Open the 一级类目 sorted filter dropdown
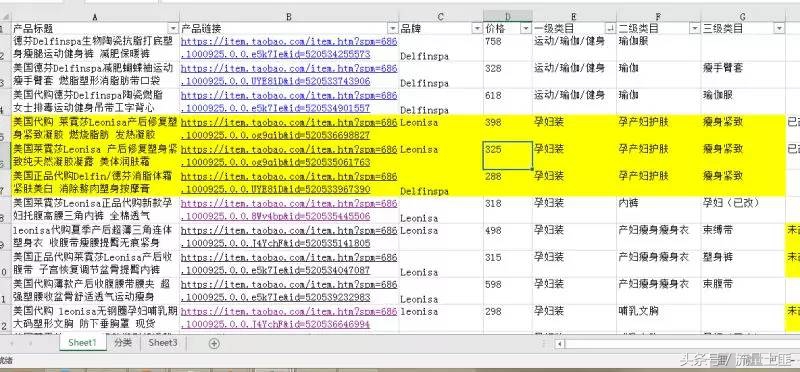Image resolution: width=800 pixels, height=372 pixels. pyautogui.click(x=610, y=29)
